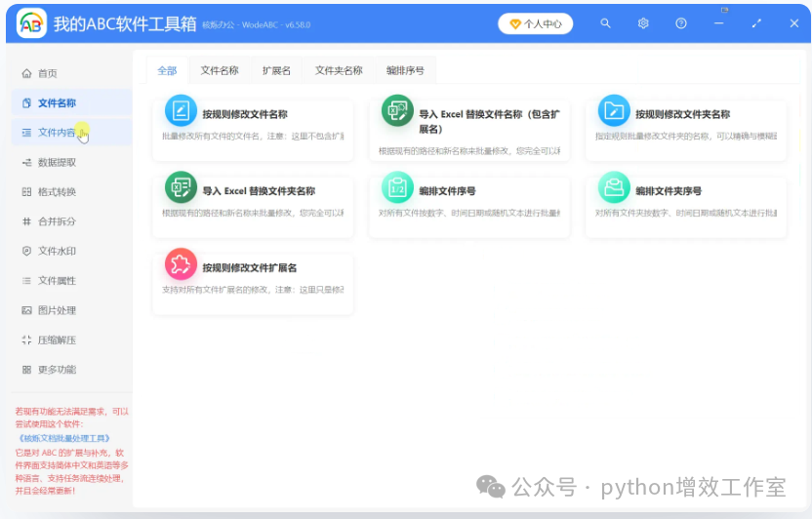This screenshot has width=812, height=519.
Task: Click the 我的ABC软件工具箱 title text
Action: pyautogui.click(x=125, y=23)
